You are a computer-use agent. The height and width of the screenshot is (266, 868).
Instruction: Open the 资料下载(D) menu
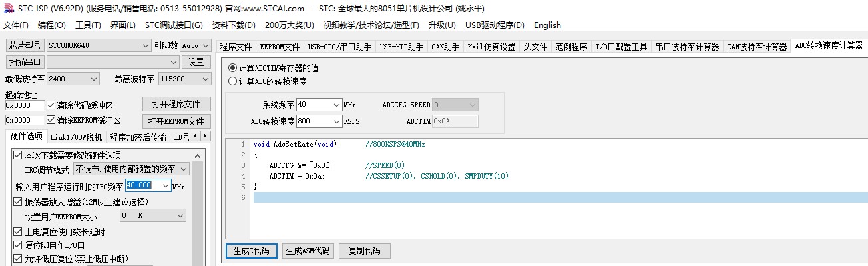tap(234, 25)
